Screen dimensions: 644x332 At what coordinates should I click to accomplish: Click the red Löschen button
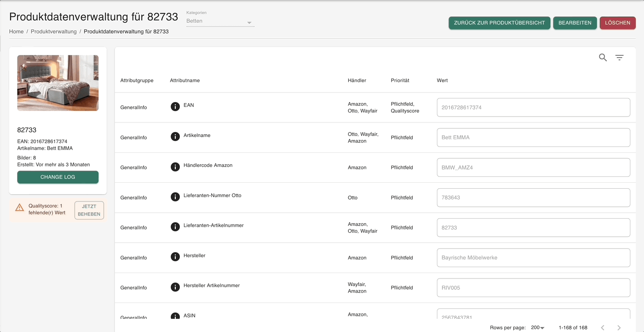[617, 23]
